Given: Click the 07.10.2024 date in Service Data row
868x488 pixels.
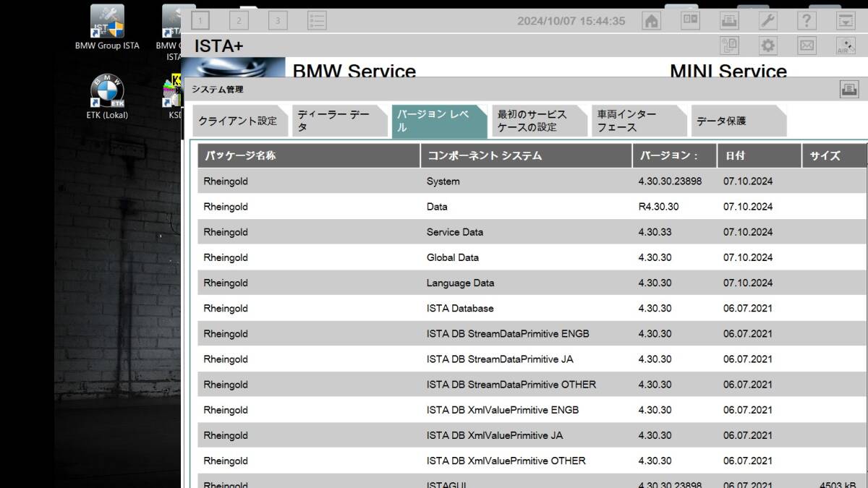Looking at the screenshot, I should [x=748, y=232].
